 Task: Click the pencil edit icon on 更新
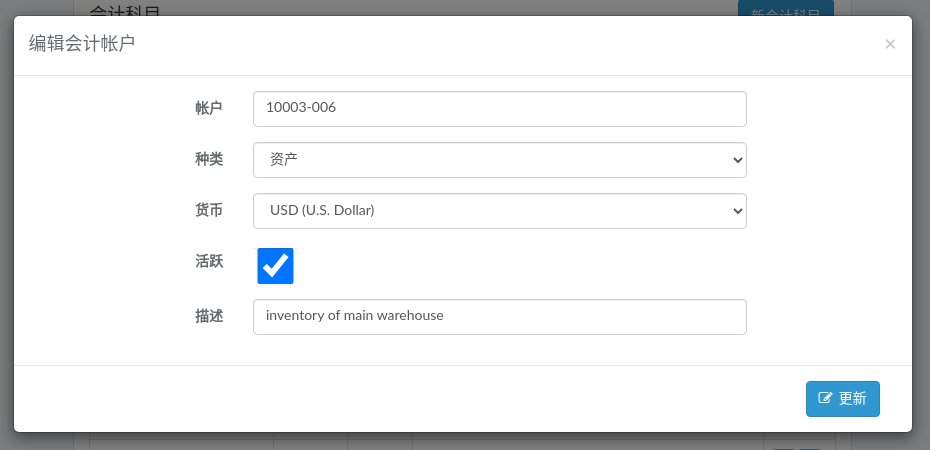[x=825, y=398]
